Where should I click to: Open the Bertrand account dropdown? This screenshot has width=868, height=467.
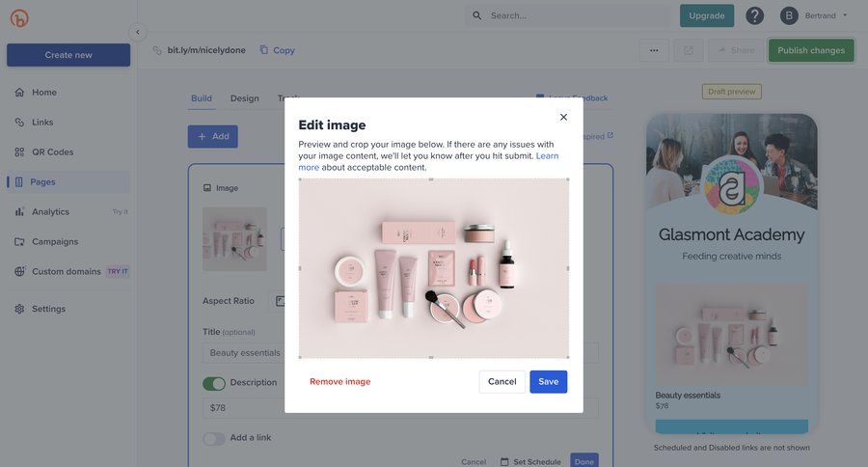[814, 15]
